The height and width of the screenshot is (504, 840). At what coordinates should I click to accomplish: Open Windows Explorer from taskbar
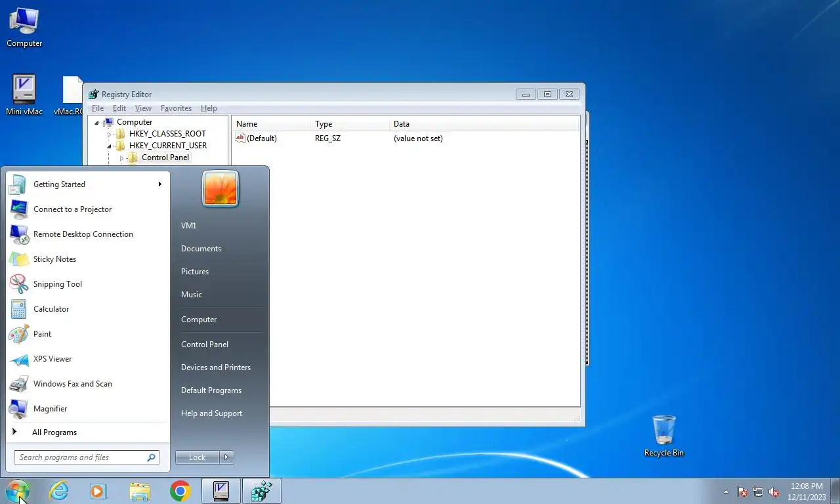coord(140,491)
